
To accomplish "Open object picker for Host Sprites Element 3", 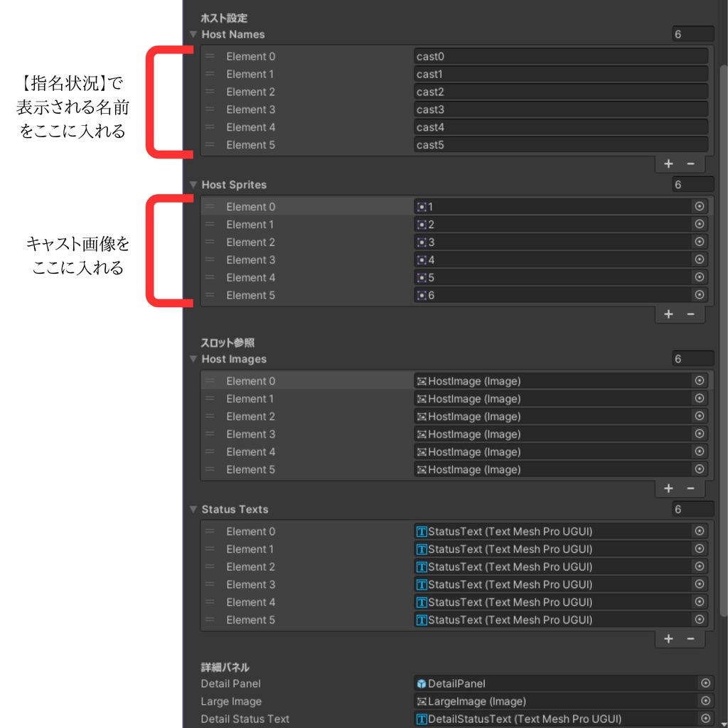I will pos(700,259).
